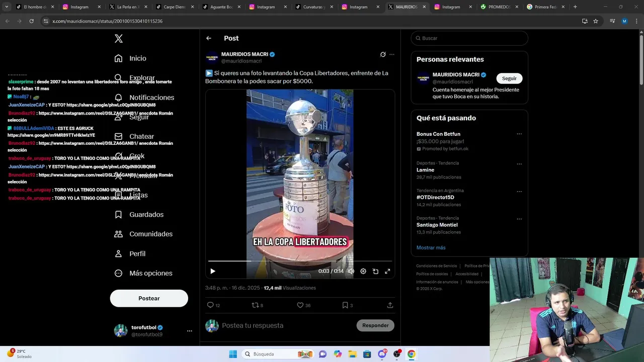Go back using the Post arrow

tap(209, 38)
